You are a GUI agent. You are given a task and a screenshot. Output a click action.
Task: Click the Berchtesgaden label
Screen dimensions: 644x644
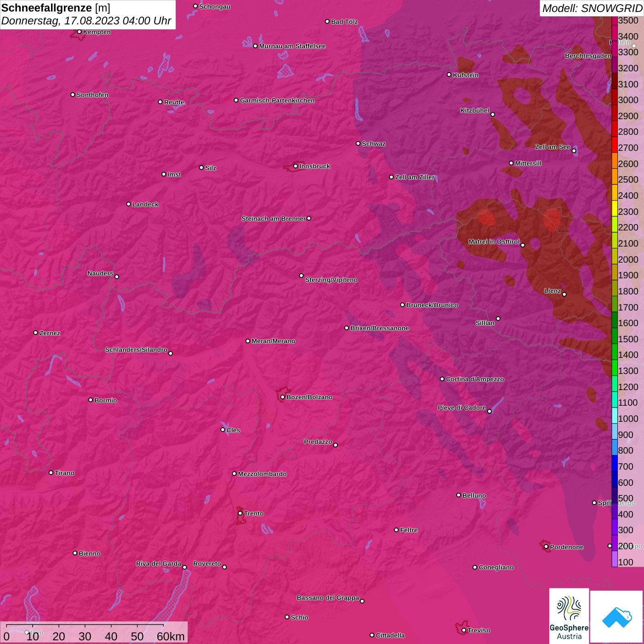point(588,56)
